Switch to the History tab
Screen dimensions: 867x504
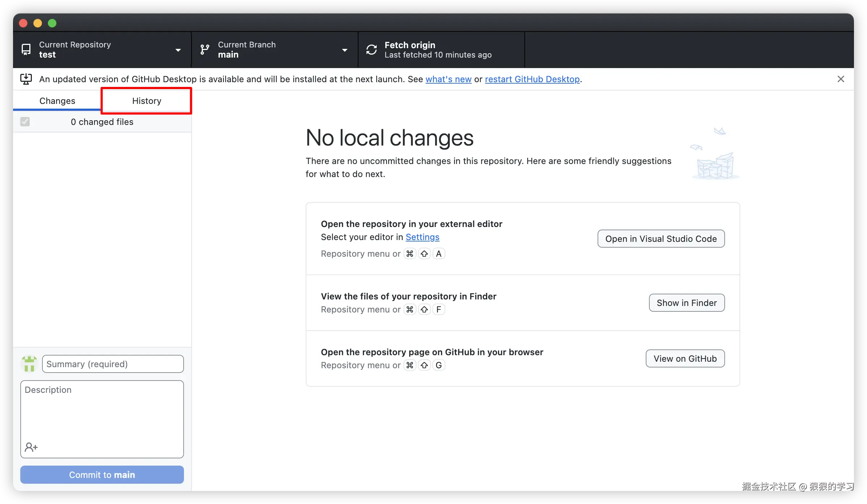click(146, 101)
